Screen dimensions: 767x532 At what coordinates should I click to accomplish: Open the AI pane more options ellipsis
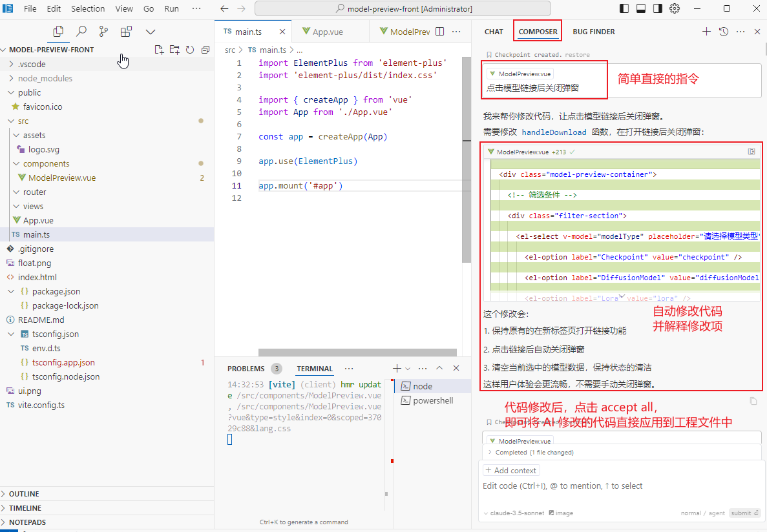coord(741,31)
